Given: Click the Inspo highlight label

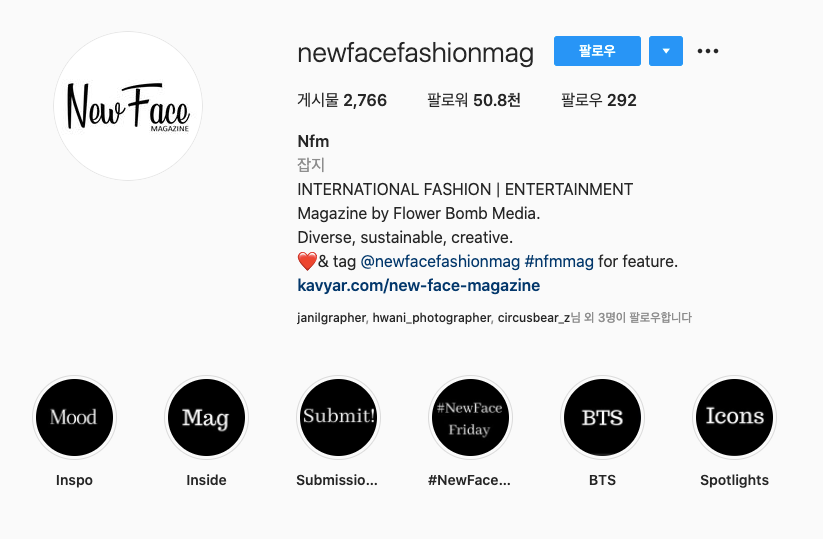Looking at the screenshot, I should (x=74, y=480).
